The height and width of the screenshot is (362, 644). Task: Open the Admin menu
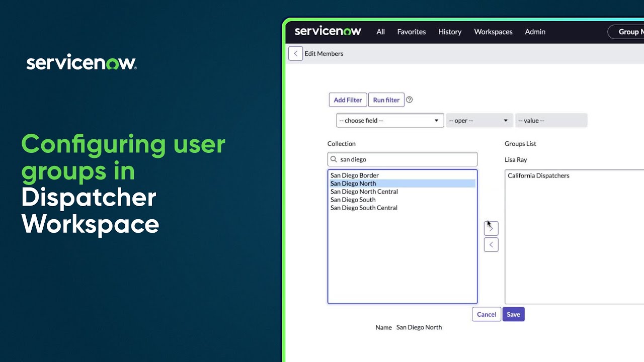535,32
